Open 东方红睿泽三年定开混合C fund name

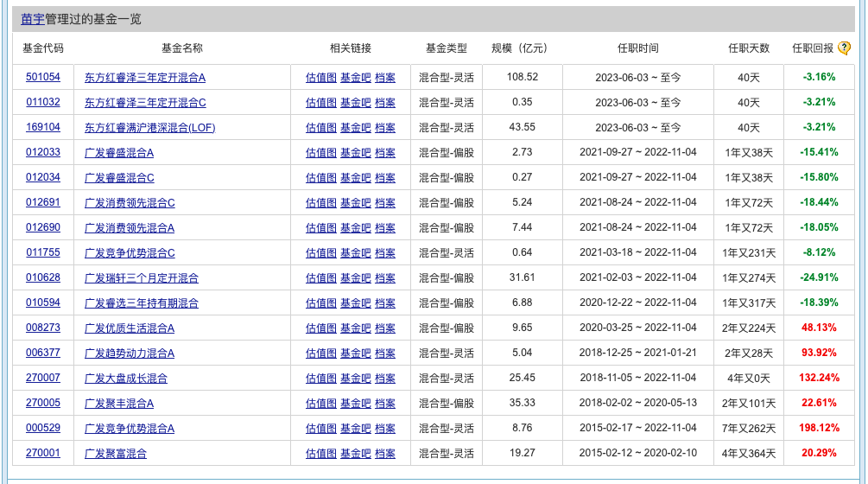pyautogui.click(x=145, y=102)
